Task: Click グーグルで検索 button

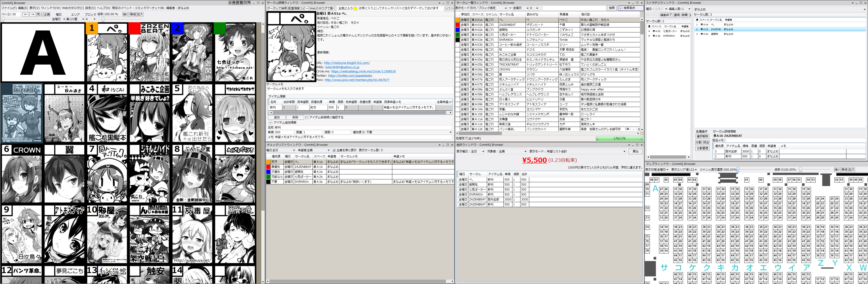Action: coord(277,9)
